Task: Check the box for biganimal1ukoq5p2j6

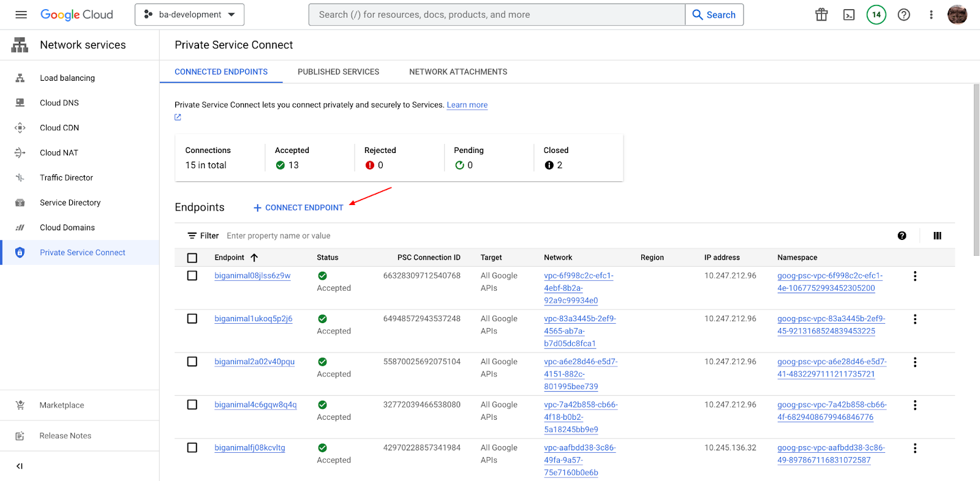Action: [192, 319]
